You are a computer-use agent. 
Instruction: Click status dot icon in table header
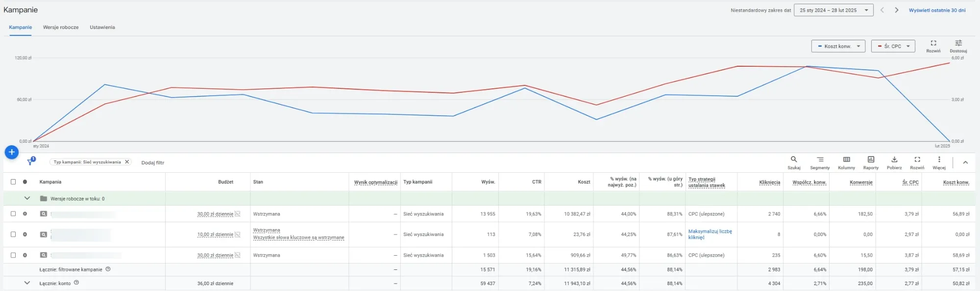click(25, 182)
